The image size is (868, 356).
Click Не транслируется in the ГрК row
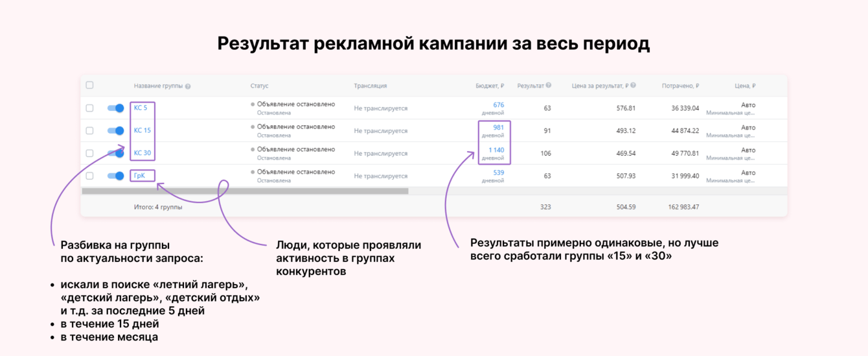(x=381, y=176)
